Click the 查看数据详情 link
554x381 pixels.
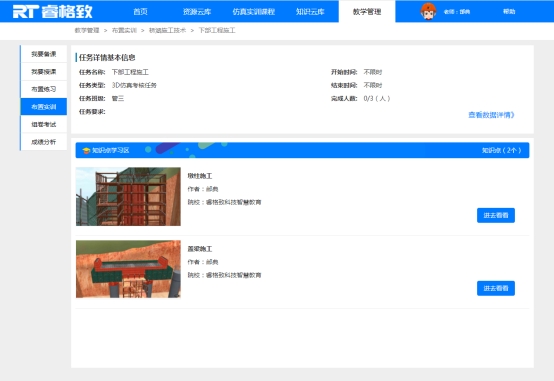point(491,115)
